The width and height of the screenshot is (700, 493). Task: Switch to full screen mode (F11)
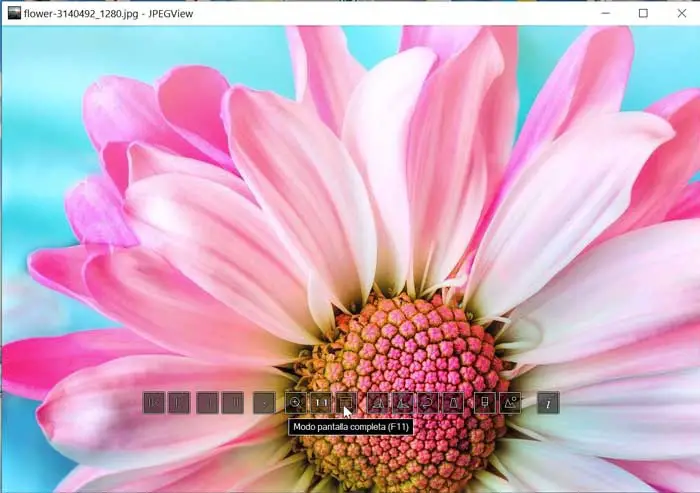click(346, 403)
